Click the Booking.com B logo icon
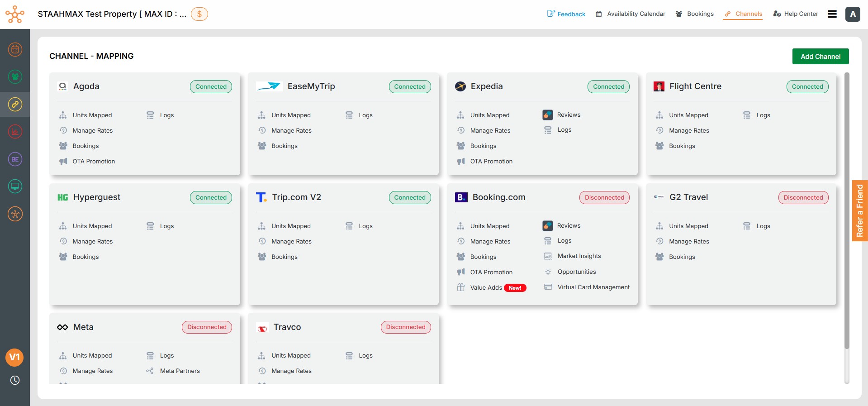The height and width of the screenshot is (406, 868). pyautogui.click(x=461, y=197)
